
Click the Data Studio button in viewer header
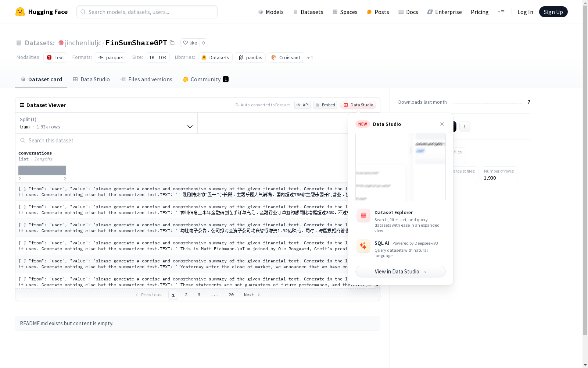(358, 105)
